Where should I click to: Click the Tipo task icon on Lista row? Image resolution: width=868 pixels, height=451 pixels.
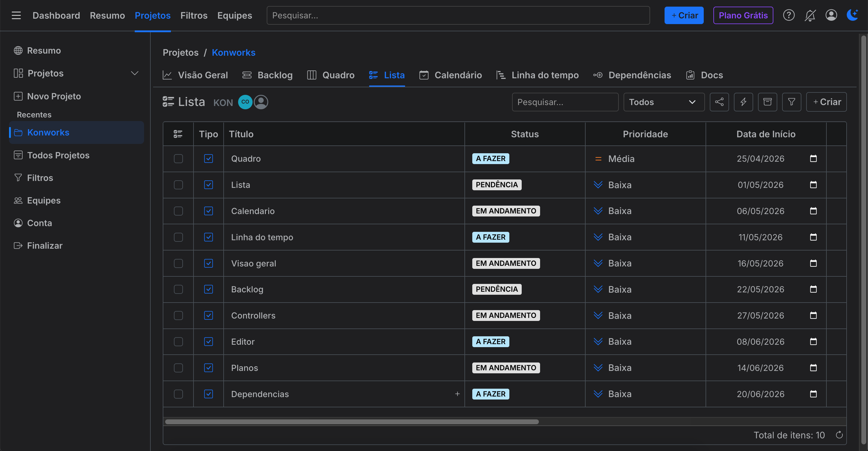pos(208,185)
